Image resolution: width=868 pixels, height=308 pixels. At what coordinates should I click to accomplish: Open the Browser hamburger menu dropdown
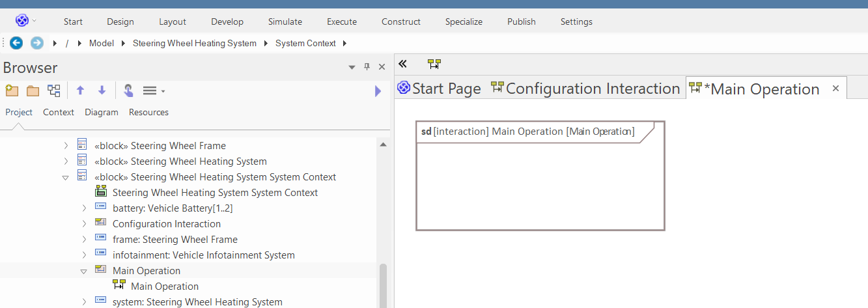coord(154,91)
